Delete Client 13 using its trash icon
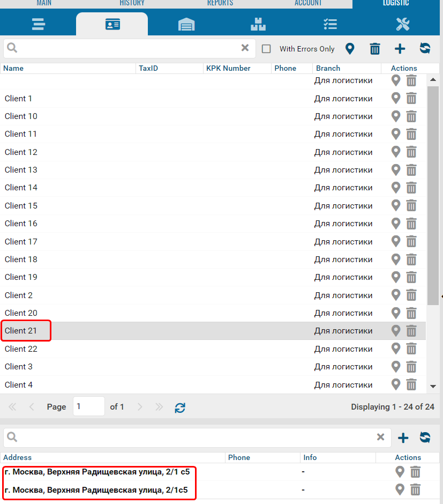 coord(411,170)
